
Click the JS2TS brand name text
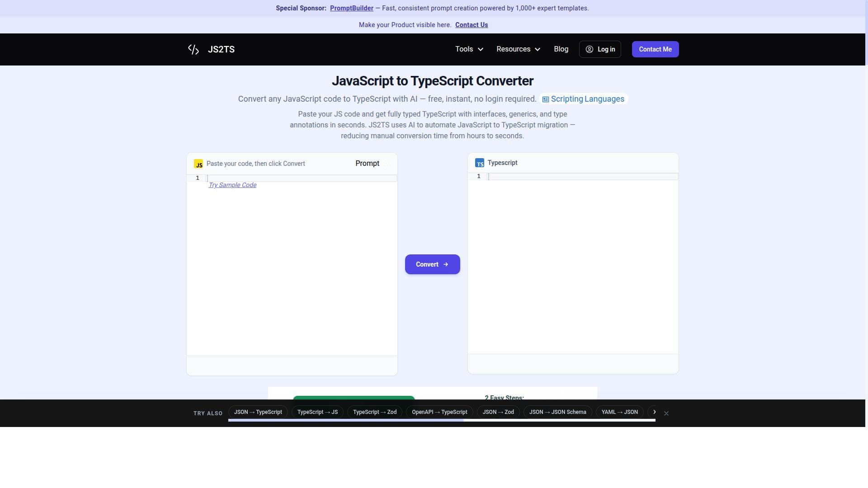click(221, 49)
